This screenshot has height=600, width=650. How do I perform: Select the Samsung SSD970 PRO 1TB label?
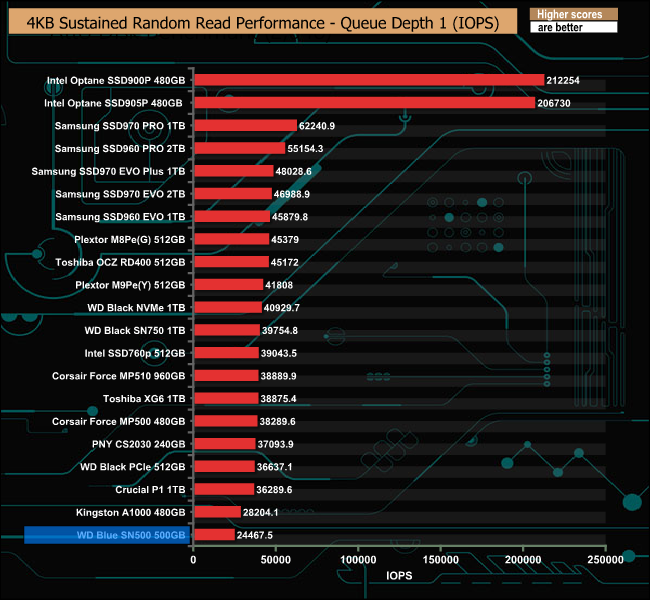pos(120,126)
